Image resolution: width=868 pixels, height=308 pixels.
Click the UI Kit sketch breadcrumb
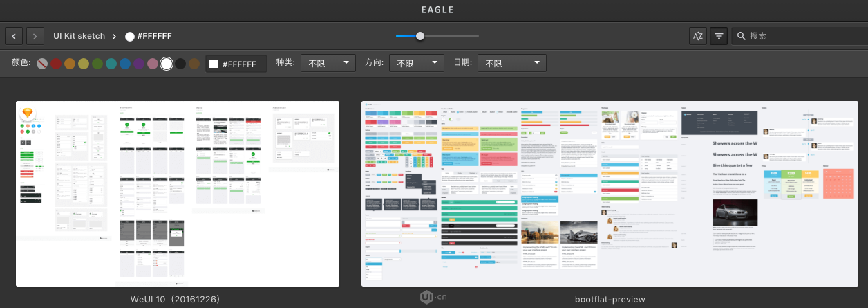79,36
